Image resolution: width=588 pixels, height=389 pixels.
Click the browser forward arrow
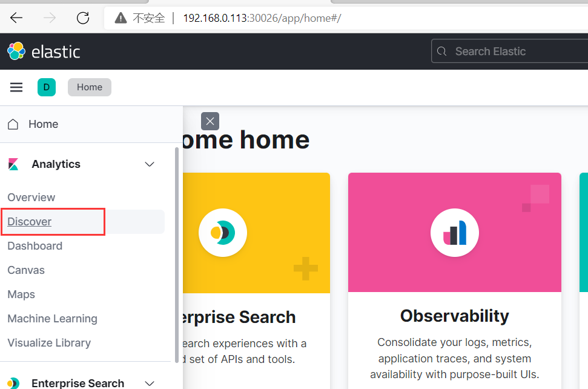click(x=49, y=18)
